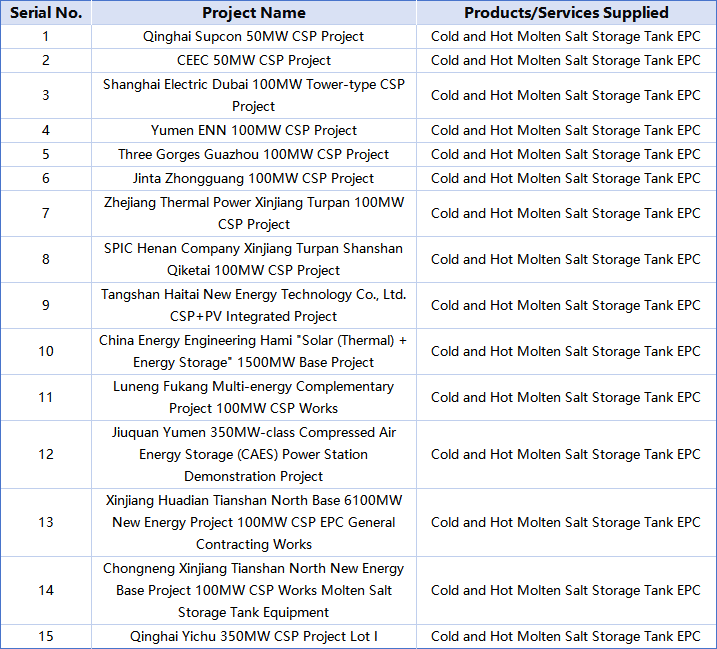The width and height of the screenshot is (717, 649).
Task: Select the SPIC Henan Company project cell
Action: [254, 259]
